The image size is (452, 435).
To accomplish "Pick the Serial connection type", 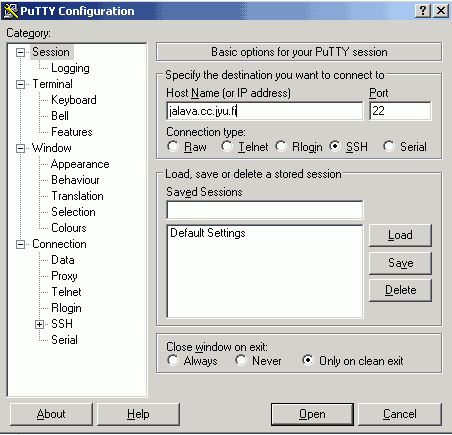I will 389,146.
